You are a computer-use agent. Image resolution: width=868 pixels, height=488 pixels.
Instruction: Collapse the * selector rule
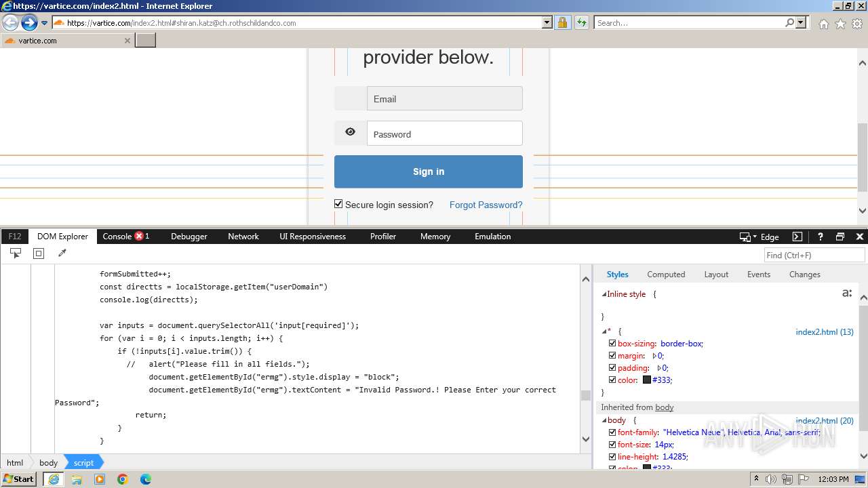click(604, 331)
